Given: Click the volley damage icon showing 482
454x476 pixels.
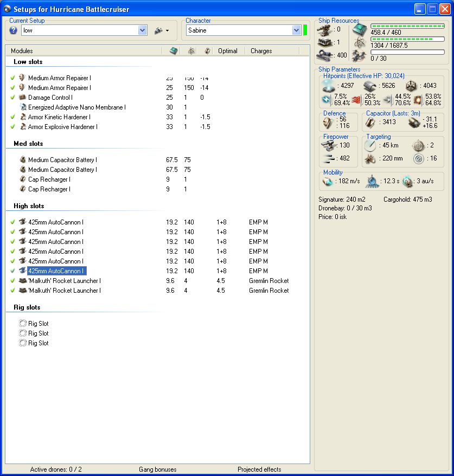Looking at the screenshot, I should click(328, 158).
